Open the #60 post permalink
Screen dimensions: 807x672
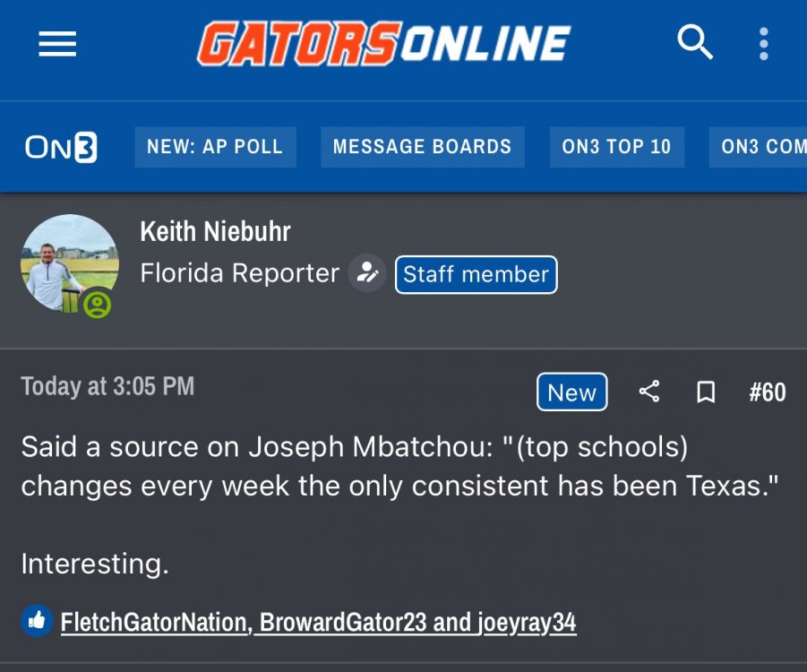(x=767, y=392)
